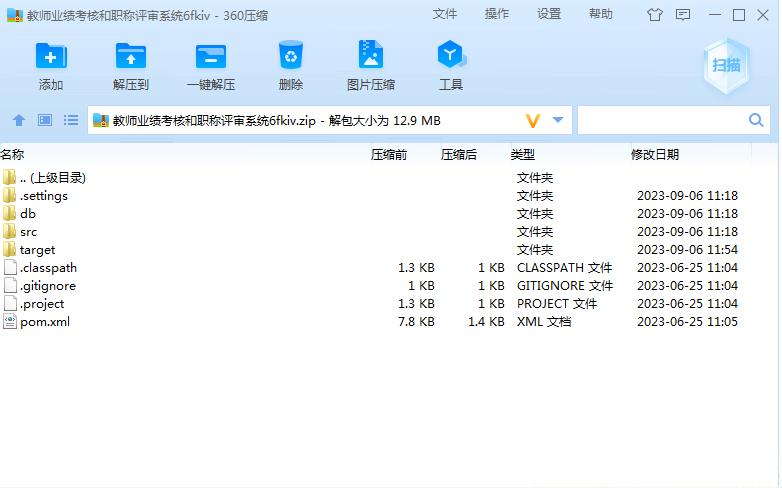782x488 pixels.
Task: Click the .project file icon
Action: [x=10, y=303]
